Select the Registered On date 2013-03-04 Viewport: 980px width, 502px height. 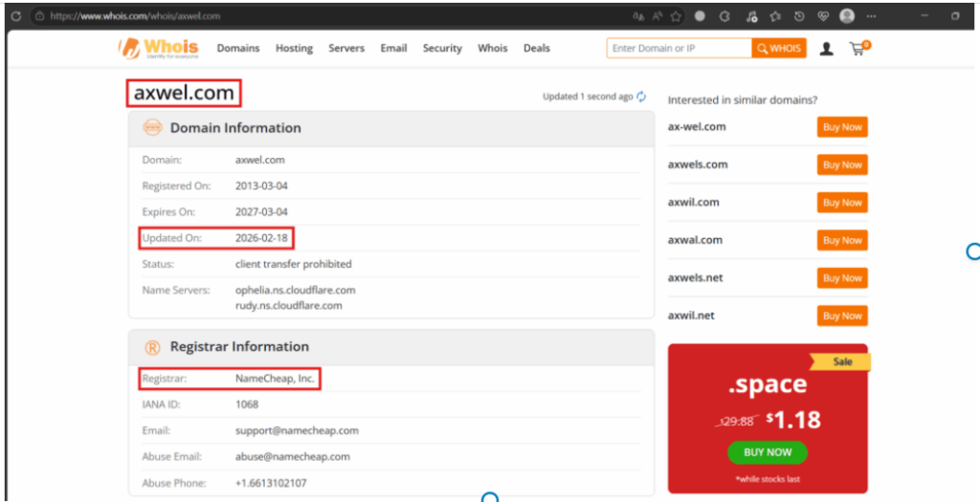[263, 186]
